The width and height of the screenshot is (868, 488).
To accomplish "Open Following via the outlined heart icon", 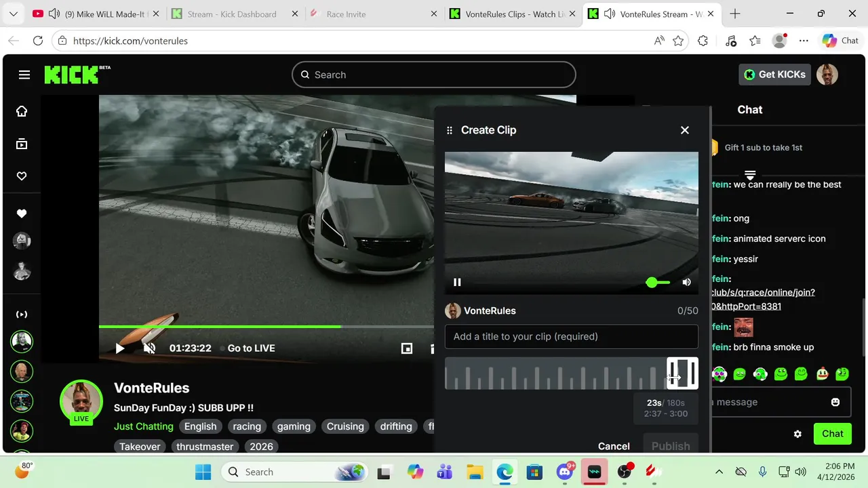I will (22, 176).
